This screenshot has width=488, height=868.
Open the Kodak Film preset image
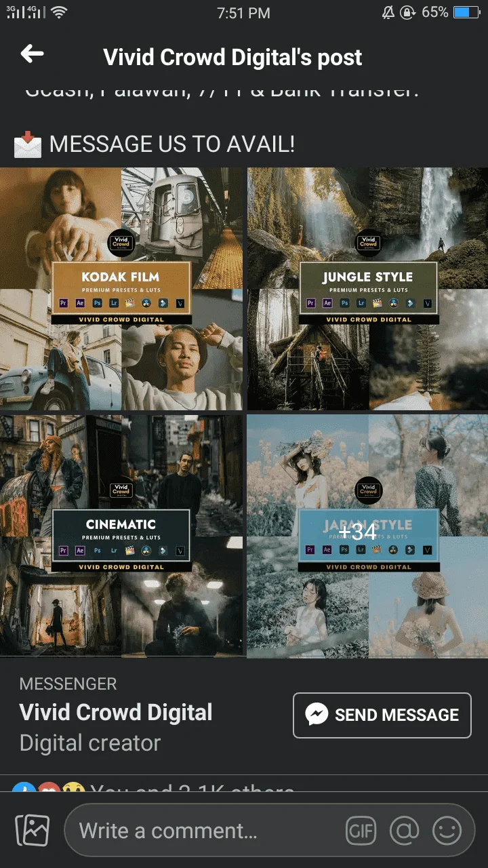[121, 289]
